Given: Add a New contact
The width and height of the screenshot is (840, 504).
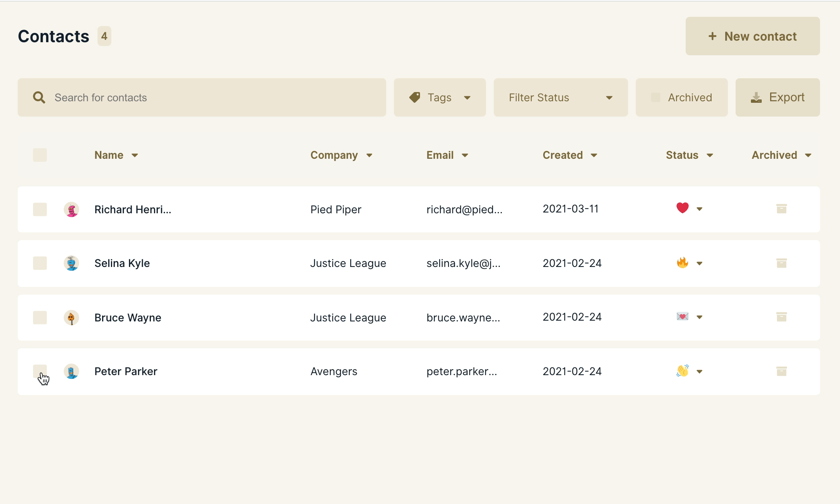Looking at the screenshot, I should (x=752, y=36).
